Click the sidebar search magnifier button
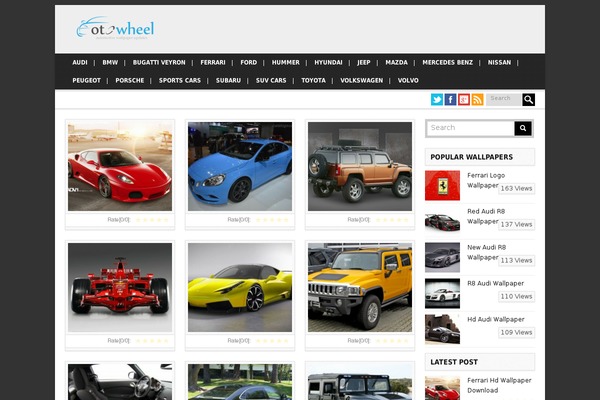The height and width of the screenshot is (400, 600). (523, 128)
